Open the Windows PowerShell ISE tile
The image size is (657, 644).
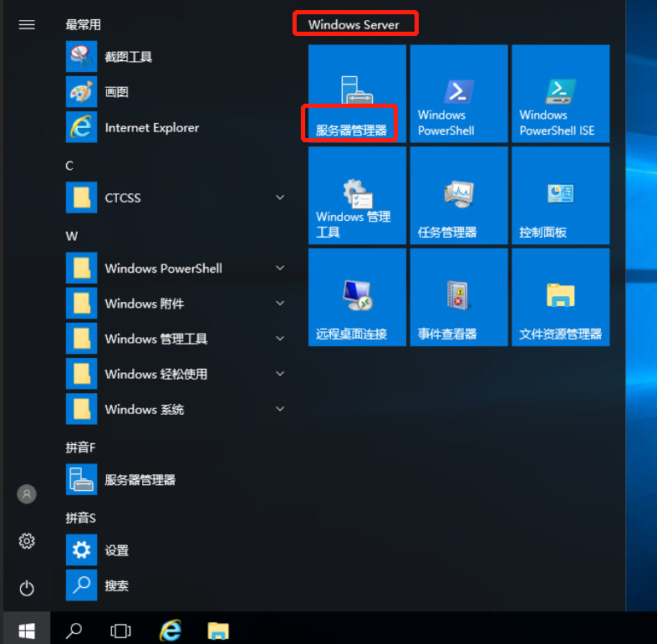pyautogui.click(x=560, y=94)
